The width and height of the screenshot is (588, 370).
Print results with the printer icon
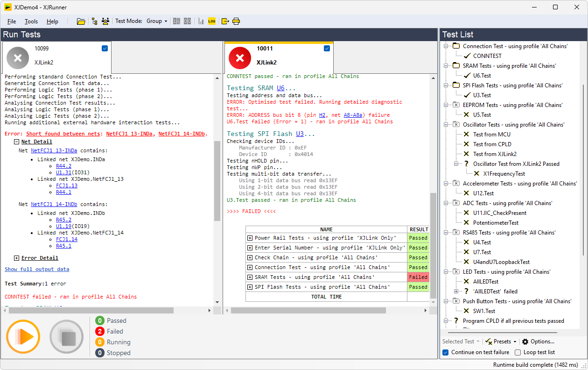coord(236,21)
